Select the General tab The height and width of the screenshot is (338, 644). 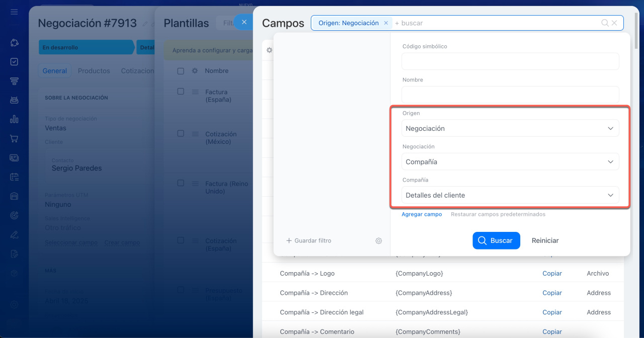(x=54, y=71)
